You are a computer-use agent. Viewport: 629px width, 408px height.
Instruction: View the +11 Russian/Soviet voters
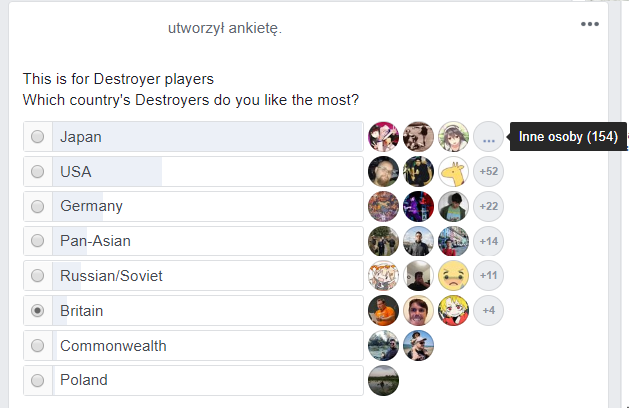489,276
